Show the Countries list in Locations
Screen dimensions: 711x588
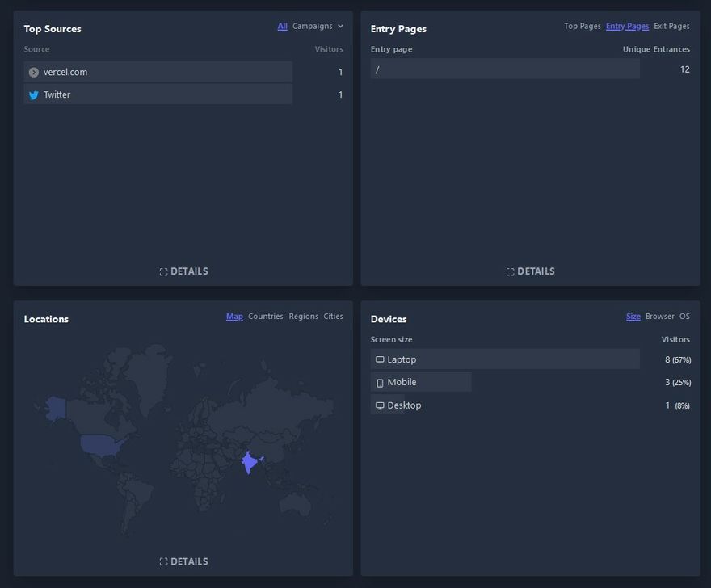[265, 317]
